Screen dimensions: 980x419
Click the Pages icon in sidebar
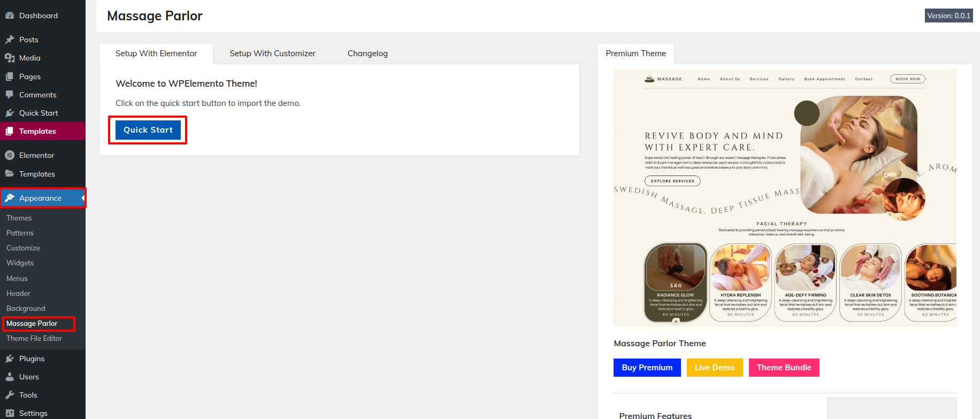click(10, 77)
